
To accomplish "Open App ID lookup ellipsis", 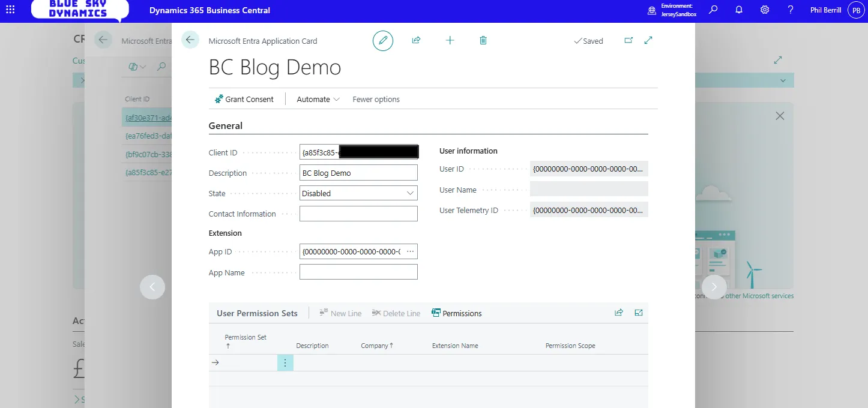I will coord(411,251).
